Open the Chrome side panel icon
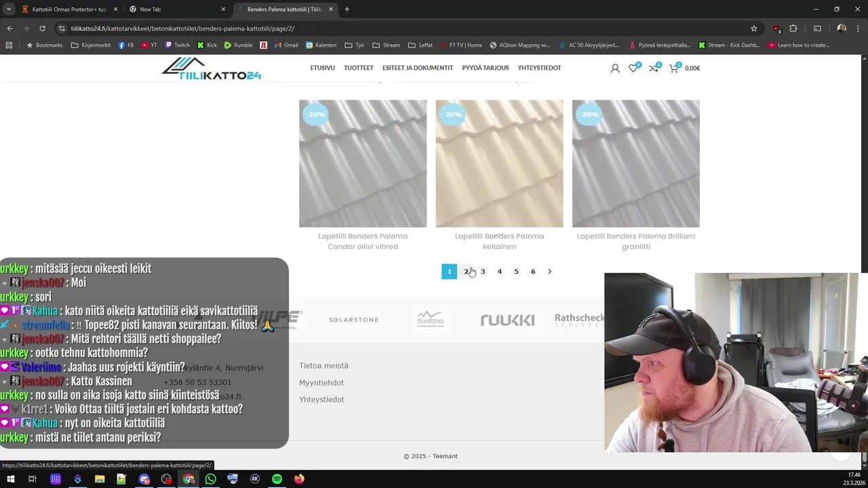The image size is (868, 488). coord(817,28)
